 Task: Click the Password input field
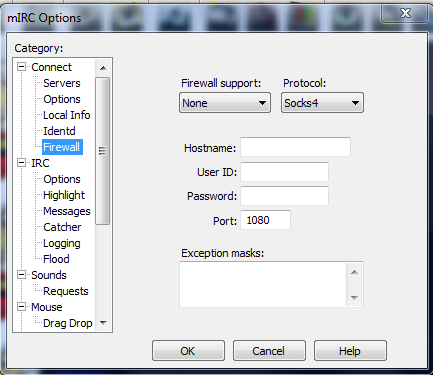284,196
